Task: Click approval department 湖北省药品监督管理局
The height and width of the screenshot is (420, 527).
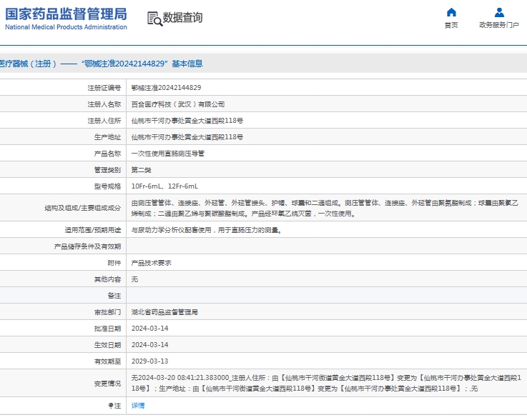Action: pyautogui.click(x=164, y=312)
